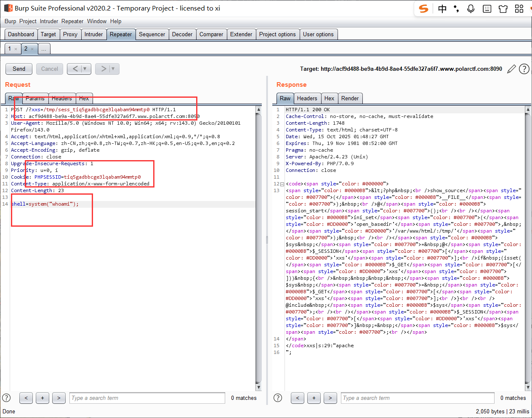The height and width of the screenshot is (418, 532).
Task: Open forward history dropdown arrow
Action: point(113,69)
